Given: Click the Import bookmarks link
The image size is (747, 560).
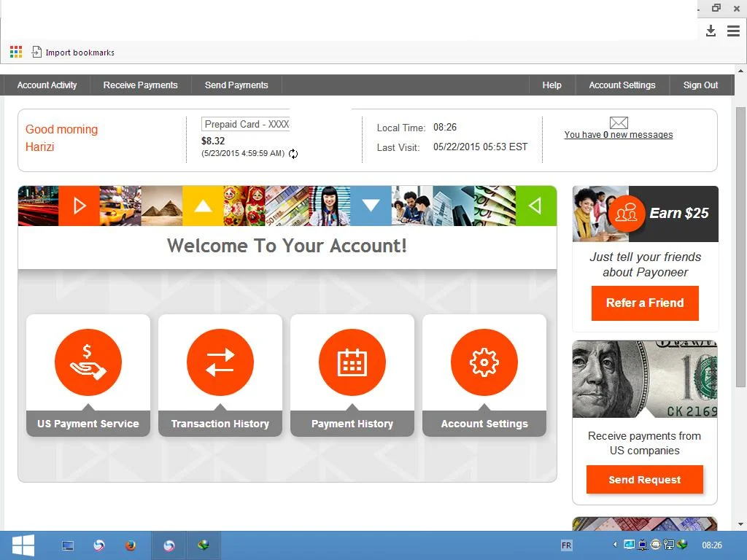Looking at the screenshot, I should click(x=80, y=52).
